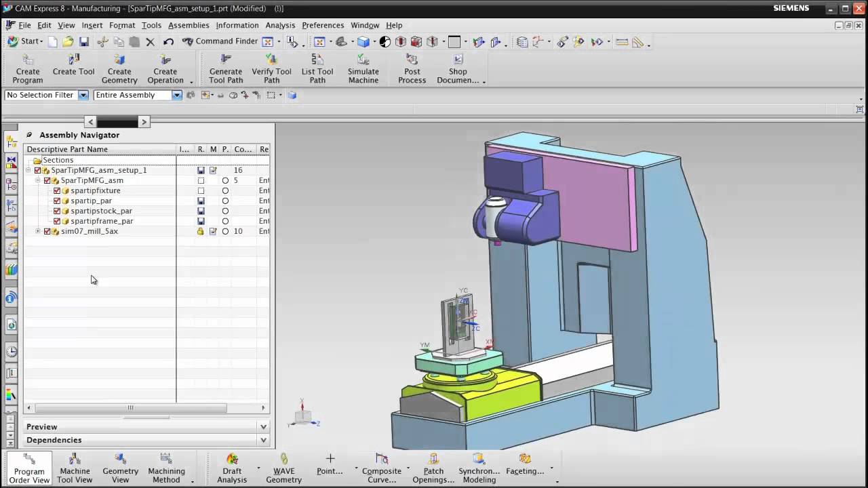Screen dimensions: 868x488
Task: Switch to Program Order View
Action: pyautogui.click(x=29, y=468)
